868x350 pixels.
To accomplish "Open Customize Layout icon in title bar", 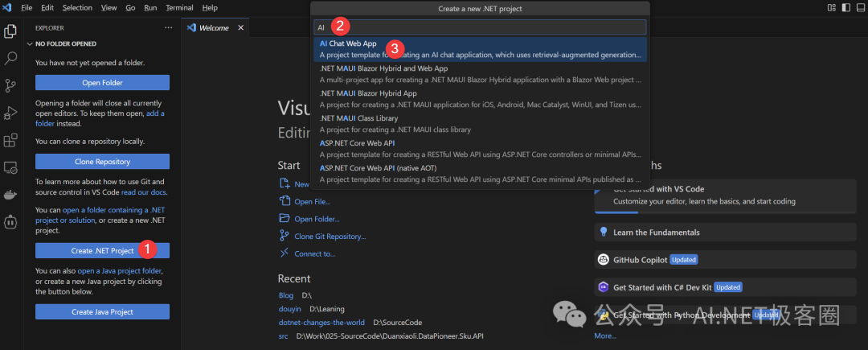I will click(832, 8).
